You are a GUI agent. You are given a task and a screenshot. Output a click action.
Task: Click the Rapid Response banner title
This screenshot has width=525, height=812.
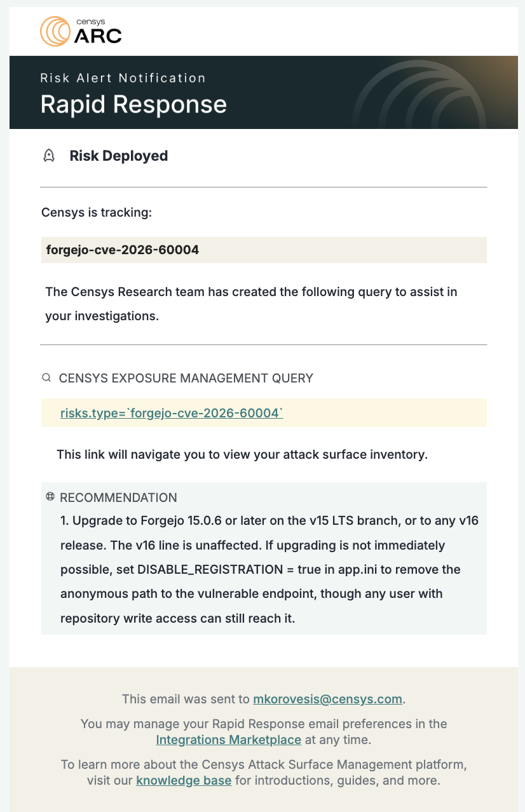coord(133,104)
